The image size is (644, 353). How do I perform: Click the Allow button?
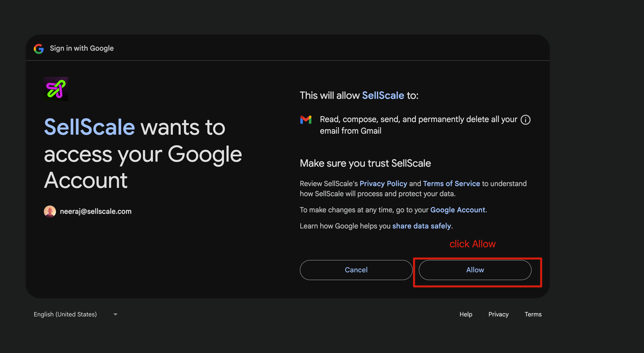coord(475,270)
